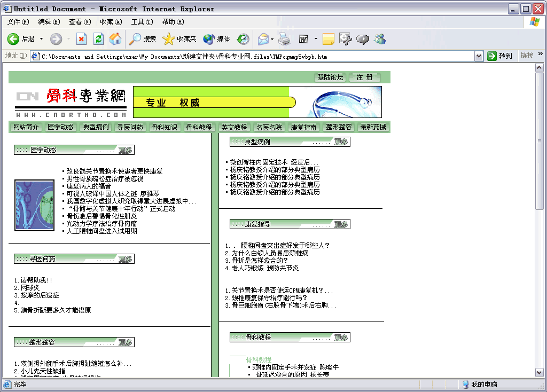
Task: Open the 名医名院 navigation tab
Action: click(269, 127)
